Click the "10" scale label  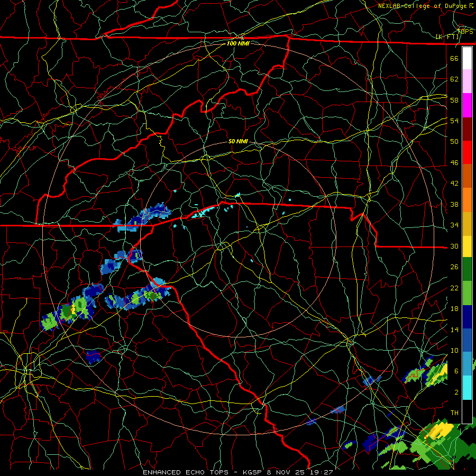click(x=454, y=350)
